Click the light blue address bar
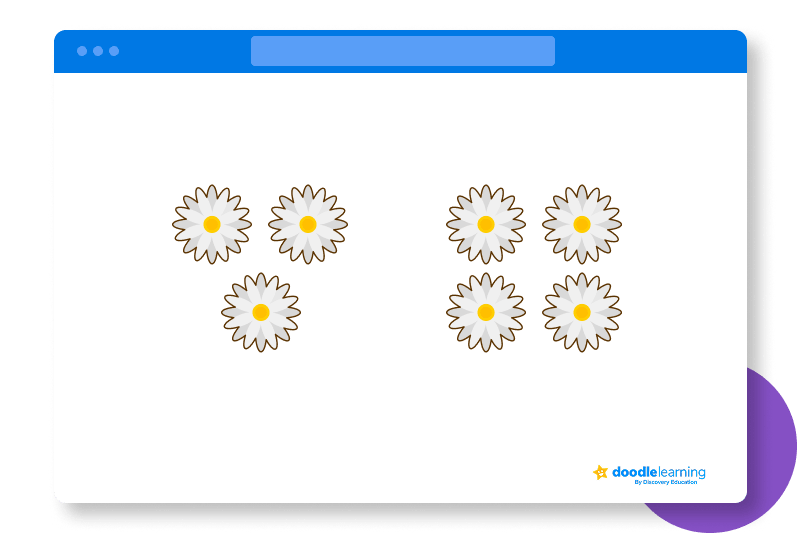The image size is (800, 533). 402,51
